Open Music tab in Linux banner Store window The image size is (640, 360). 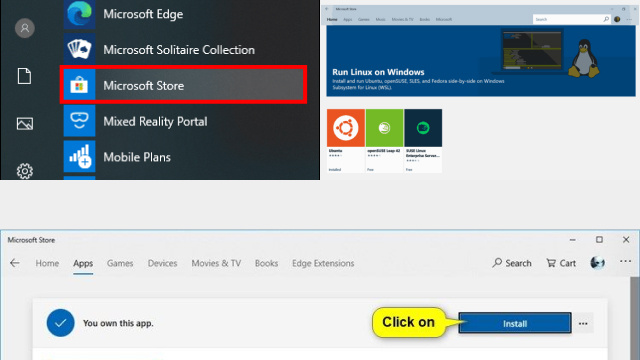click(x=380, y=19)
